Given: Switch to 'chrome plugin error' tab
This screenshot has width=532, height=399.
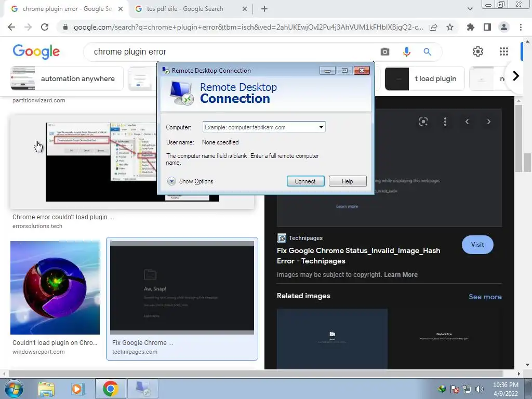Looking at the screenshot, I should click(x=67, y=9).
